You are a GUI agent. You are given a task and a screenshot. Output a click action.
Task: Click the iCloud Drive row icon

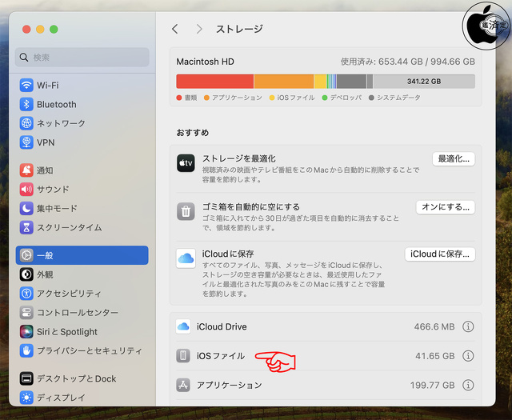pos(183,326)
